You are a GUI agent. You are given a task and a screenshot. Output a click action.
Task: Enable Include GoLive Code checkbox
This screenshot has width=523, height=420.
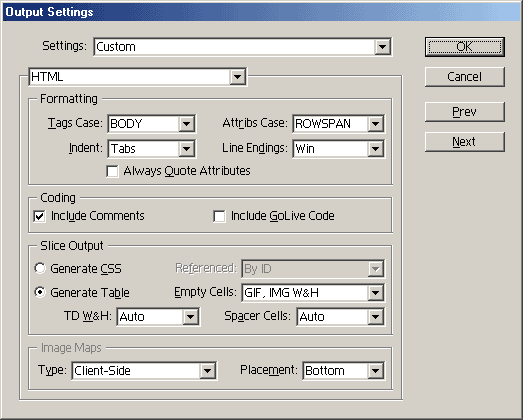tap(219, 216)
